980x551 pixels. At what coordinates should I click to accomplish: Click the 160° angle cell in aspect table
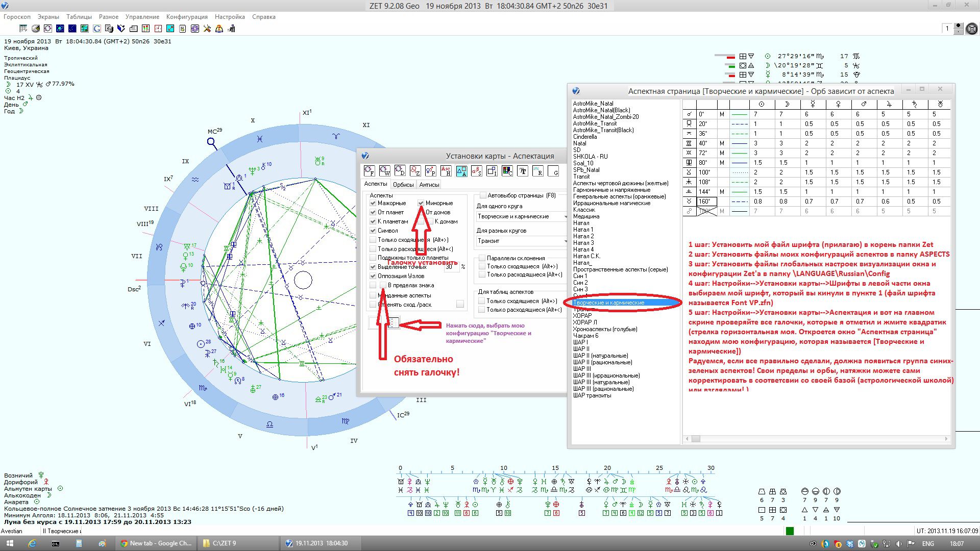click(706, 202)
